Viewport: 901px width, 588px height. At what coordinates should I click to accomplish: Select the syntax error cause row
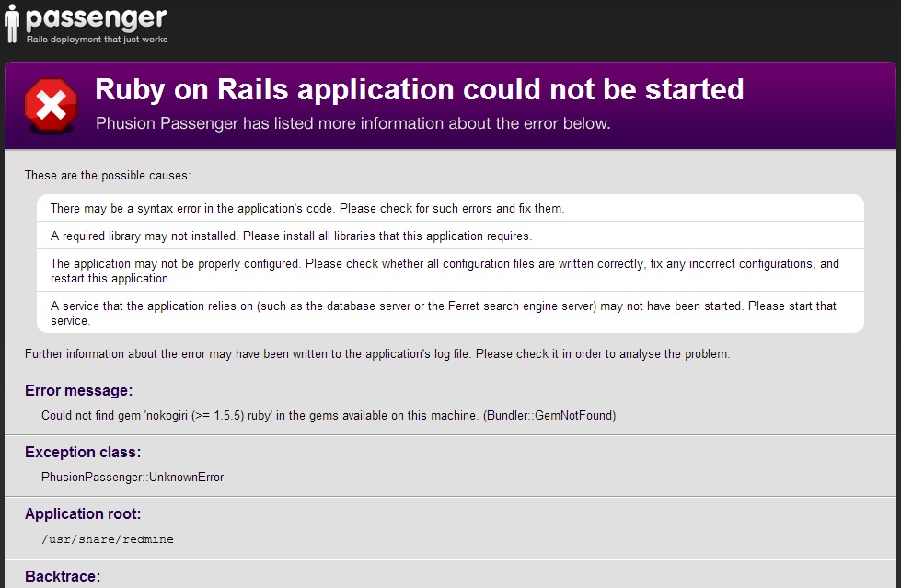coord(450,208)
